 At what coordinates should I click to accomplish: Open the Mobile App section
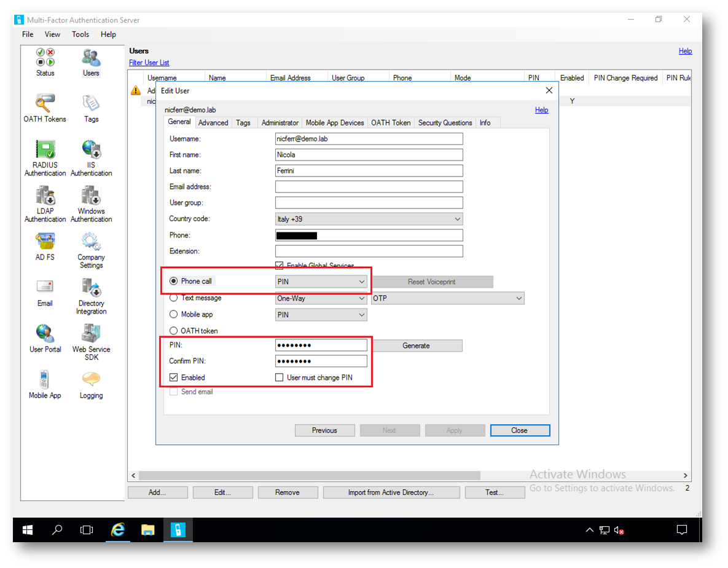pyautogui.click(x=45, y=384)
